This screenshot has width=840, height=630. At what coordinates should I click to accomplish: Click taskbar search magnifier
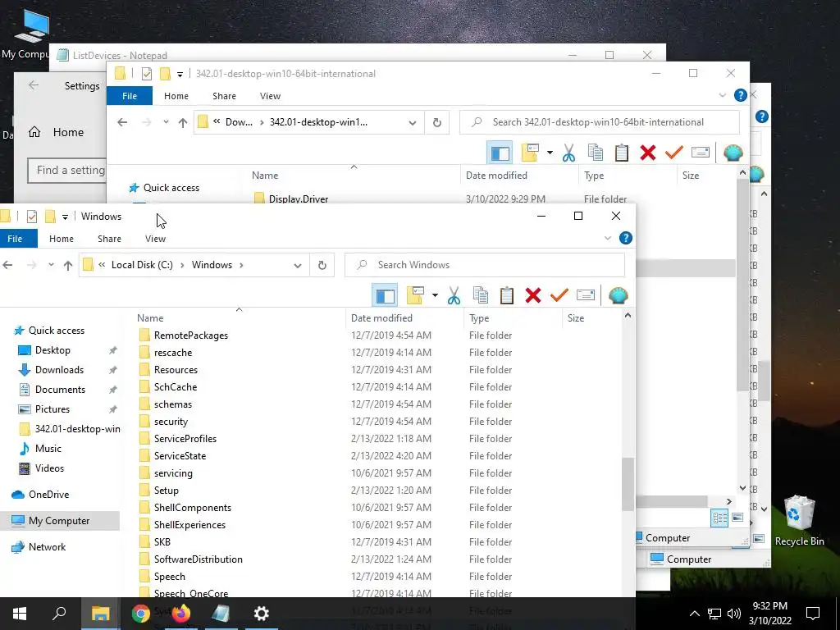(x=59, y=613)
